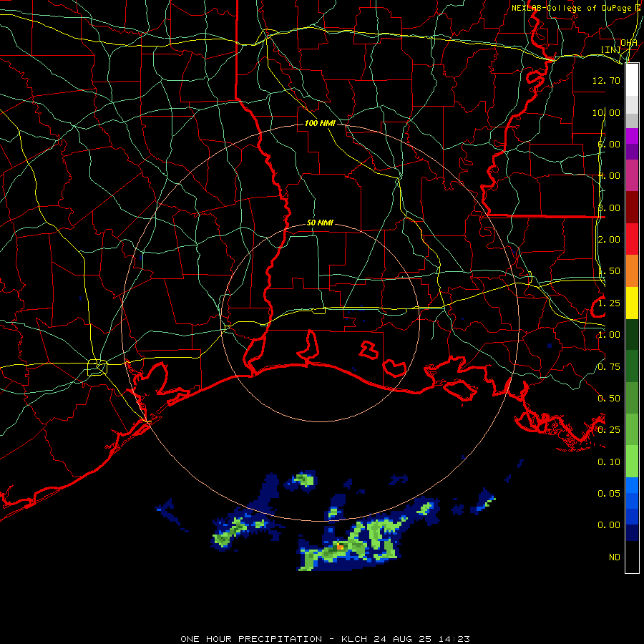Click the 0.75 scale label

609,367
